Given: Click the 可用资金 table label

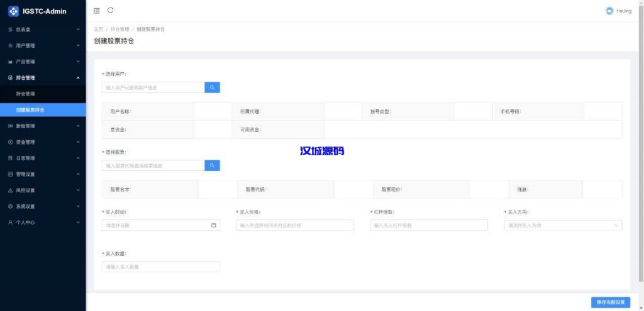Looking at the screenshot, I should tap(251, 129).
